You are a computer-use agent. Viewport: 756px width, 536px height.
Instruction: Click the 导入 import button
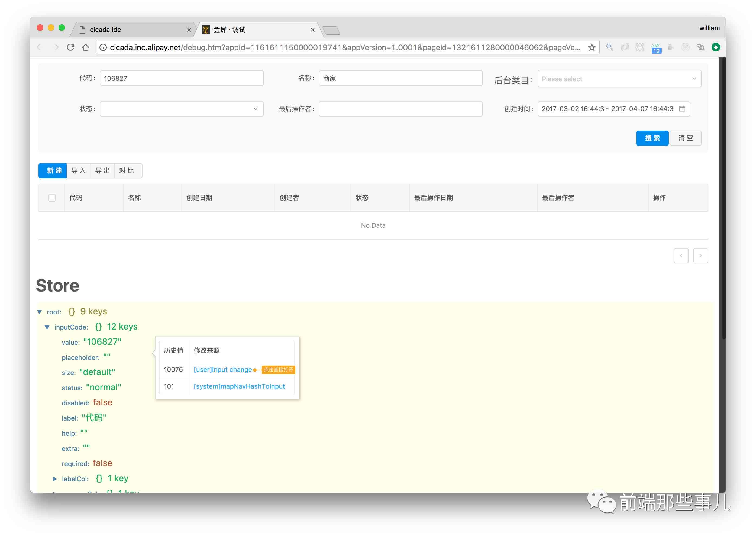[79, 171]
